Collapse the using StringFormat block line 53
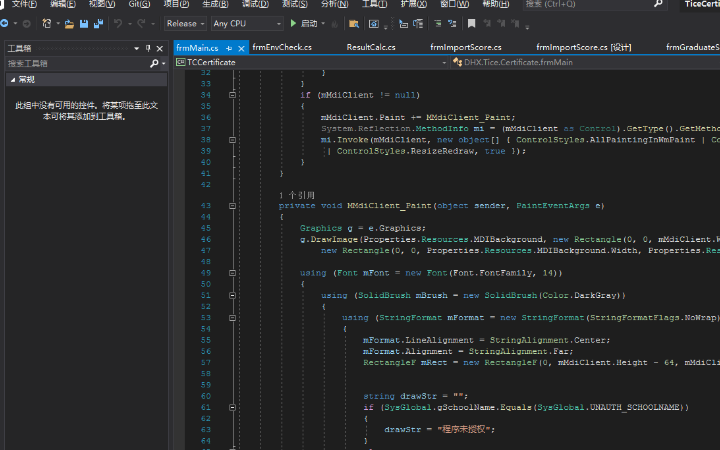The image size is (720, 450). pos(232,318)
